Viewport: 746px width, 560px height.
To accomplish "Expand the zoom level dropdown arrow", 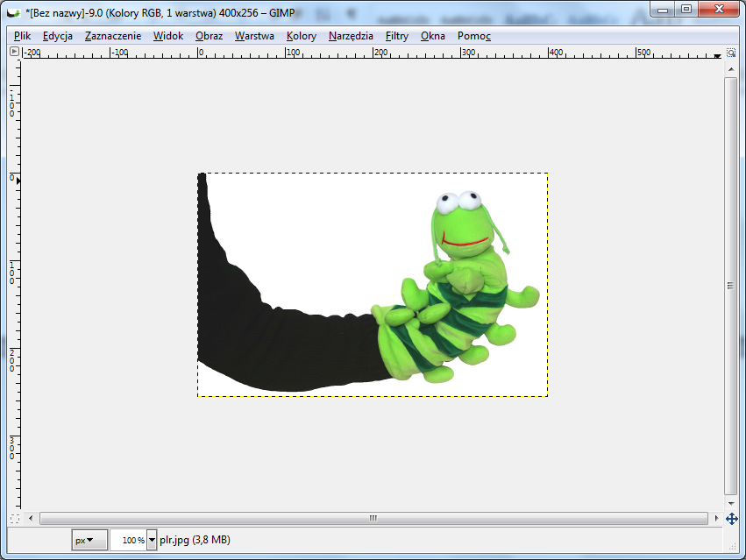I will point(152,540).
